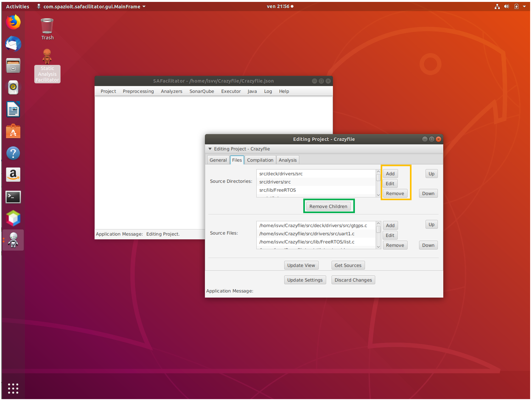Click the volume icon in top bar
This screenshot has height=401, width=532.
click(507, 7)
